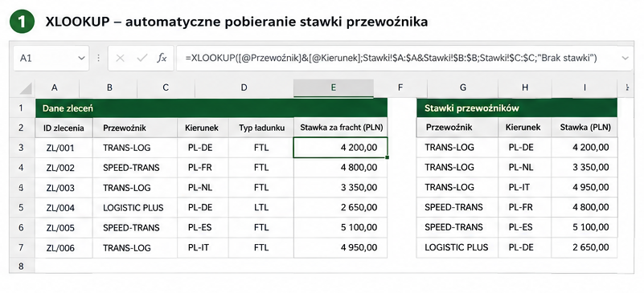Screen dimensions: 644x293
Task: Click the Select All corner triangle
Action: [x=26, y=88]
